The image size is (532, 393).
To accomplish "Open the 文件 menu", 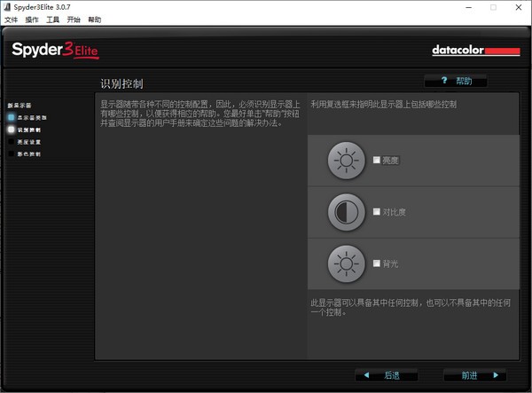I will pyautogui.click(x=11, y=20).
